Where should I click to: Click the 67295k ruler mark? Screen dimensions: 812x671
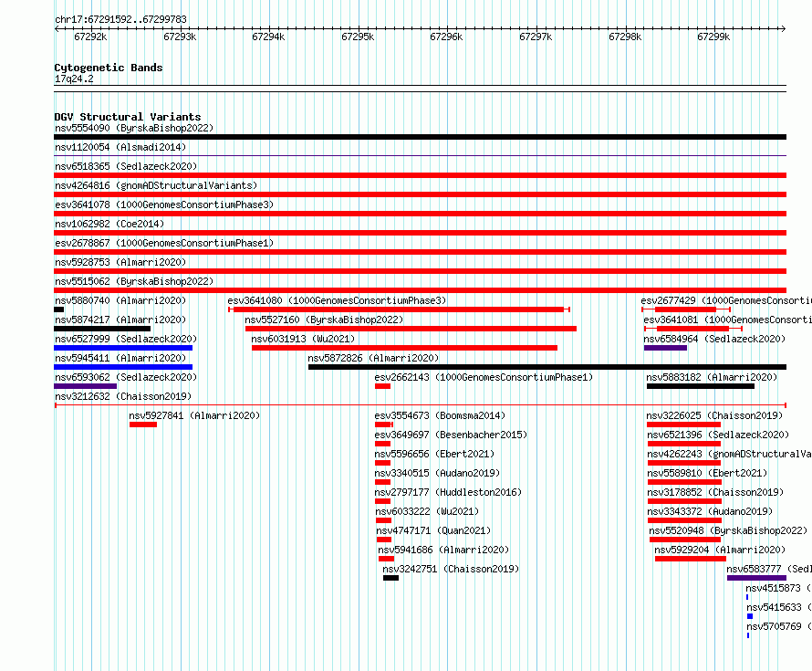pyautogui.click(x=358, y=37)
